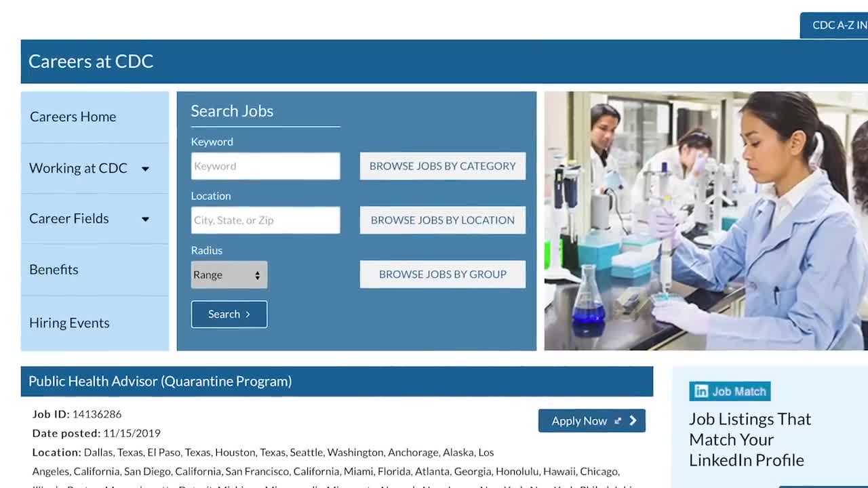This screenshot has height=488, width=868.
Task: Click the City, State, or Zip field
Action: click(x=265, y=220)
